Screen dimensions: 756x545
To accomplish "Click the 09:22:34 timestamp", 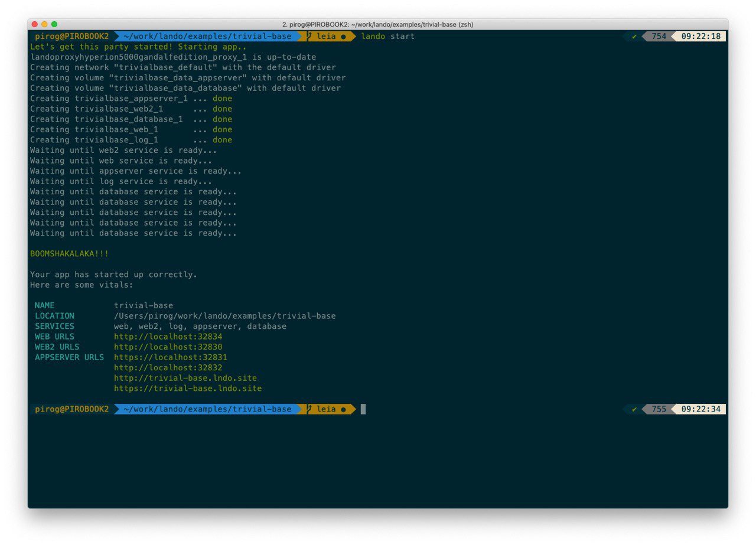I will pyautogui.click(x=701, y=409).
